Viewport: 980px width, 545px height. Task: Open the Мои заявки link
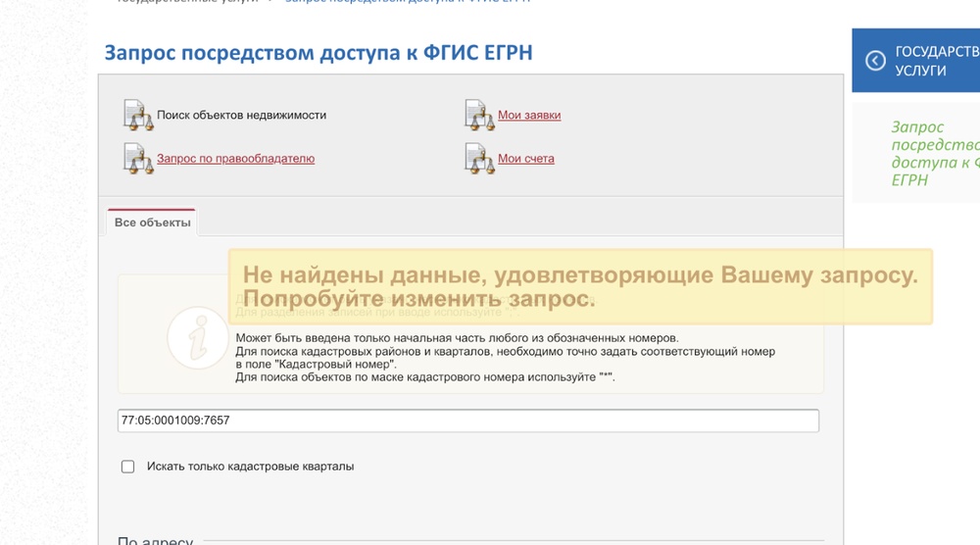click(529, 115)
